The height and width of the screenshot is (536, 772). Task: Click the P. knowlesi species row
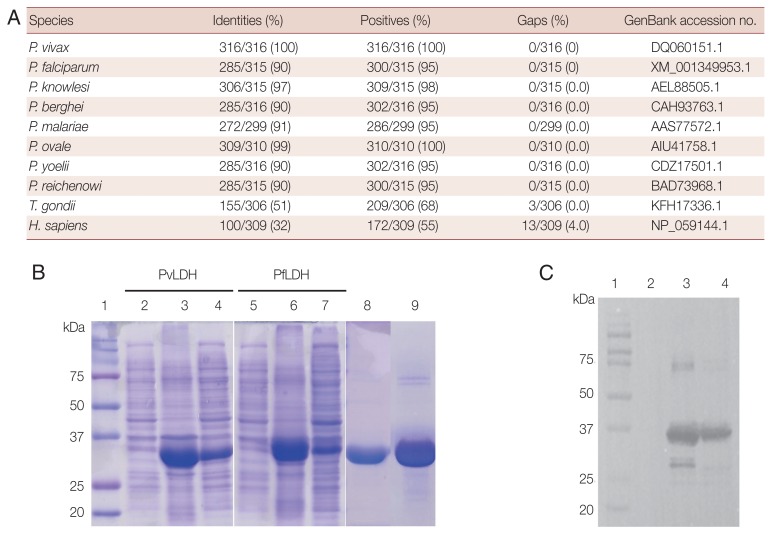(x=395, y=87)
